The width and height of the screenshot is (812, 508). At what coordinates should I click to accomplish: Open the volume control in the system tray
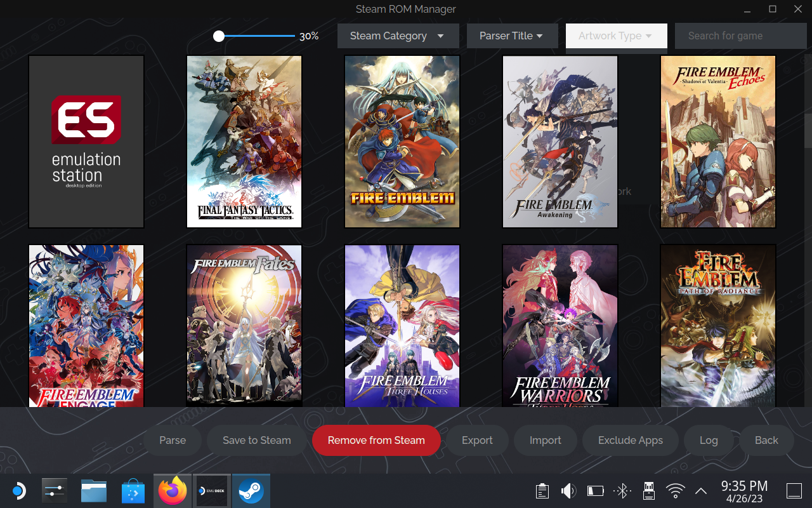(x=568, y=490)
